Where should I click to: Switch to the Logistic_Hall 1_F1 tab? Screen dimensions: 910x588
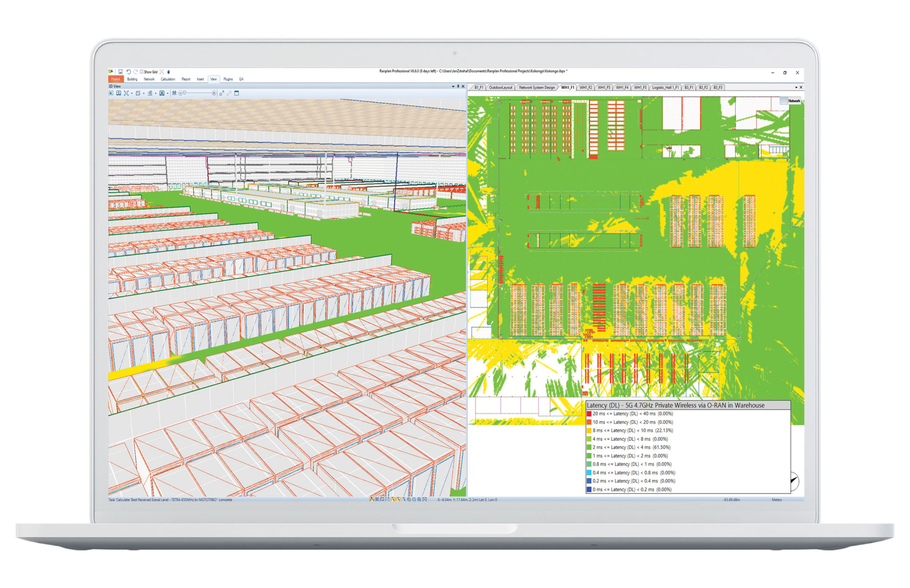tap(665, 88)
